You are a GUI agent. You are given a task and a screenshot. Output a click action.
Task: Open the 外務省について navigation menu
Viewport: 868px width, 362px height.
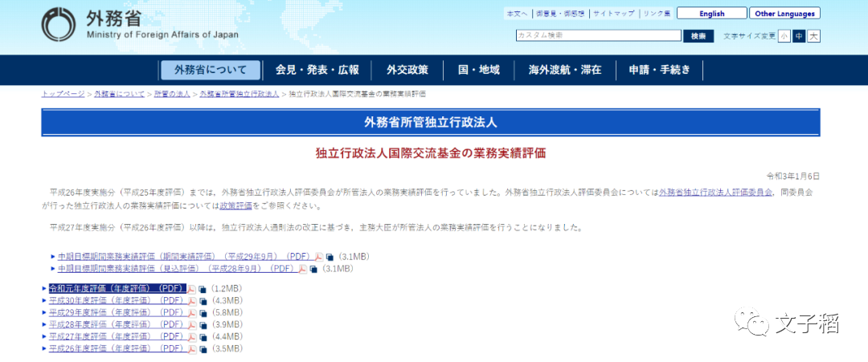211,70
